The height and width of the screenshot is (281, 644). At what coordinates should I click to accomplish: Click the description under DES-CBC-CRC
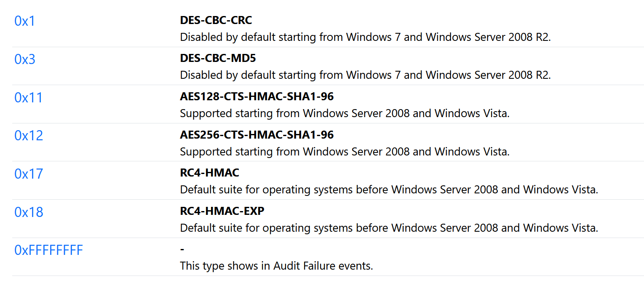coord(365,37)
